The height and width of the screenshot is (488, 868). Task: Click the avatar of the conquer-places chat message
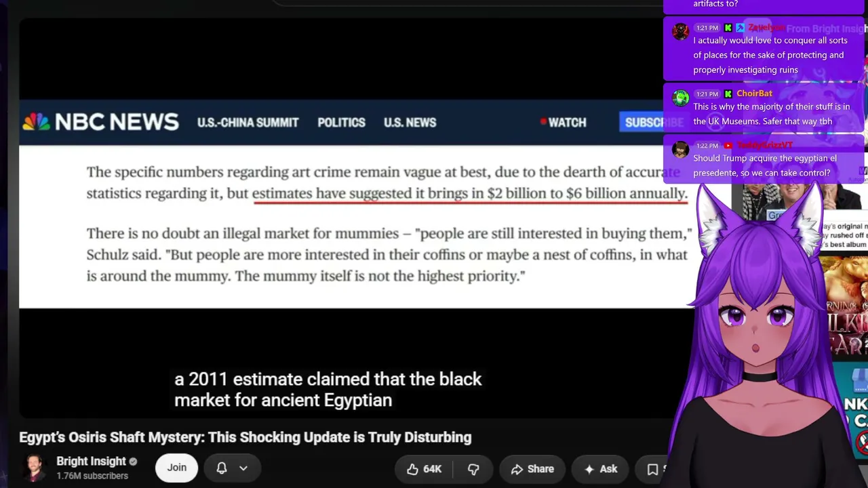[x=680, y=32]
